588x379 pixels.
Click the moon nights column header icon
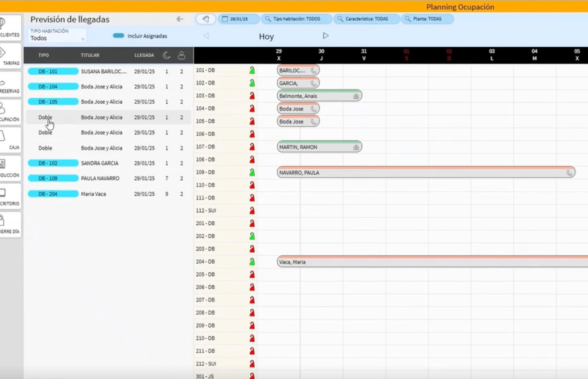(166, 55)
